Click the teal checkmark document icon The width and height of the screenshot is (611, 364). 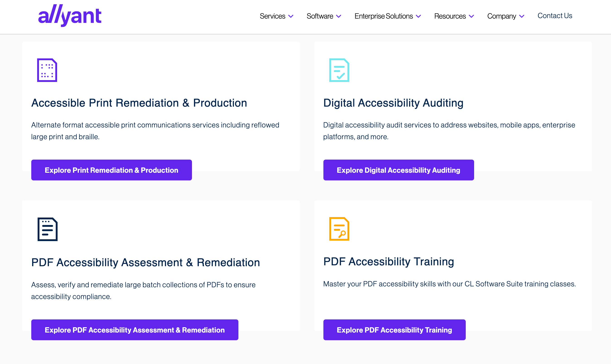click(x=339, y=70)
